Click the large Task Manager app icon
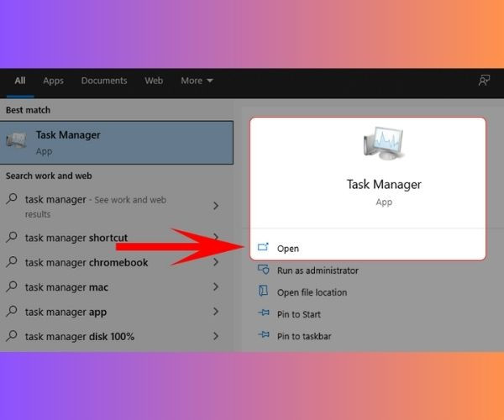504x420 pixels. 384,144
